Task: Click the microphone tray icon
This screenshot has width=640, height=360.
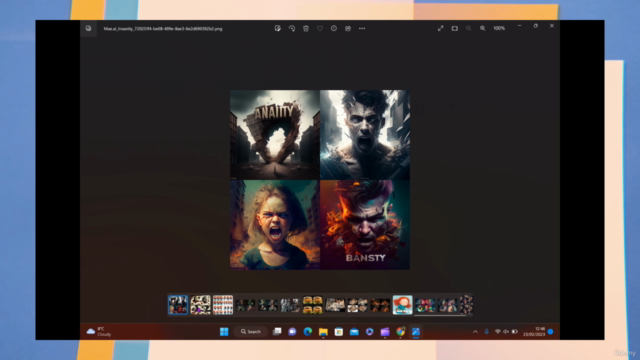Action: [x=487, y=332]
